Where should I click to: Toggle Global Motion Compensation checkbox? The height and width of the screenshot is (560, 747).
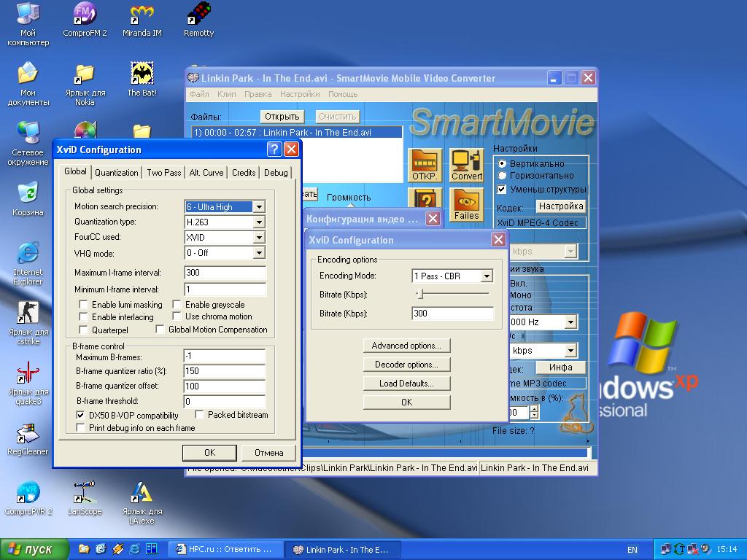[160, 329]
